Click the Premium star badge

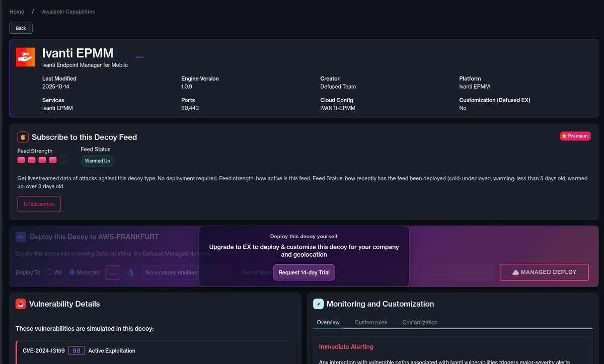(575, 136)
